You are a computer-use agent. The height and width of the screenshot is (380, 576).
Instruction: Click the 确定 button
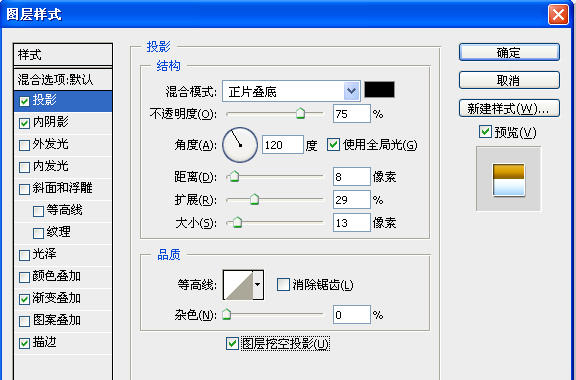coord(509,52)
